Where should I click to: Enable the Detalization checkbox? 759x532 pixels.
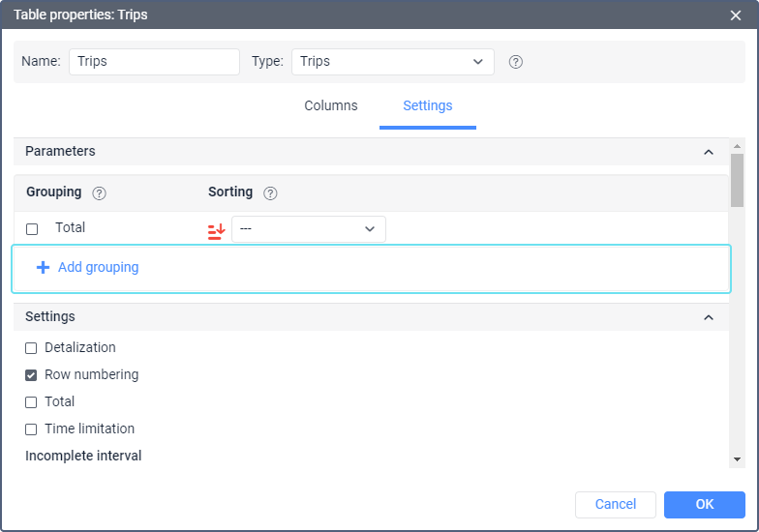point(31,348)
